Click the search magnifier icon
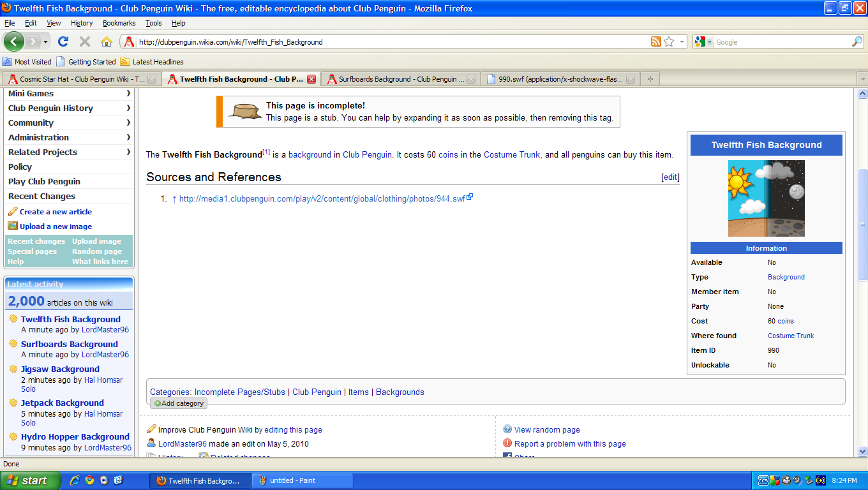Image resolution: width=868 pixels, height=490 pixels. [857, 41]
